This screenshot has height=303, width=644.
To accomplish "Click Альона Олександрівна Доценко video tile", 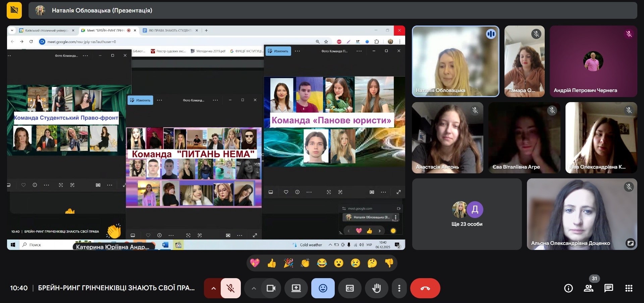I will pyautogui.click(x=582, y=214).
